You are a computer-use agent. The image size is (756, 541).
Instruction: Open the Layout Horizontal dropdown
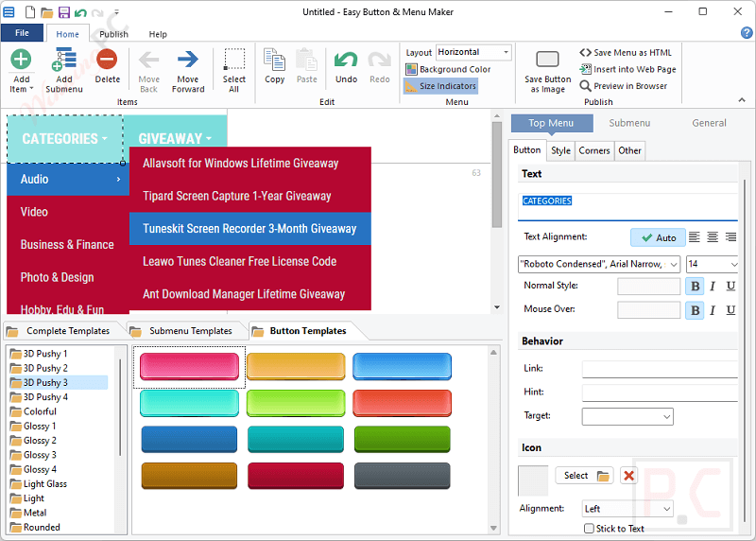point(473,52)
